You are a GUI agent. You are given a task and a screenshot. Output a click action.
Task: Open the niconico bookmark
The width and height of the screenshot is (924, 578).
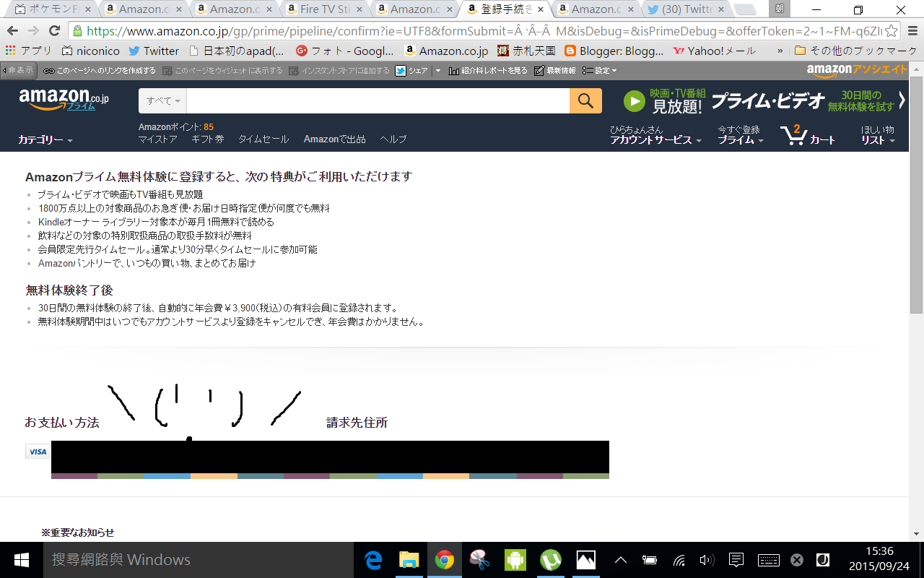(x=91, y=51)
